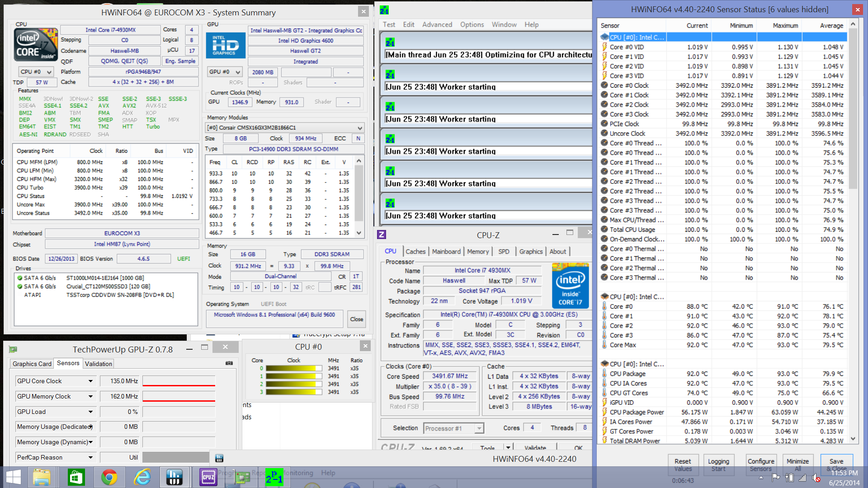This screenshot has width=868, height=488.
Task: Switch to the Caches tab in CPU-Z
Action: coord(415,252)
